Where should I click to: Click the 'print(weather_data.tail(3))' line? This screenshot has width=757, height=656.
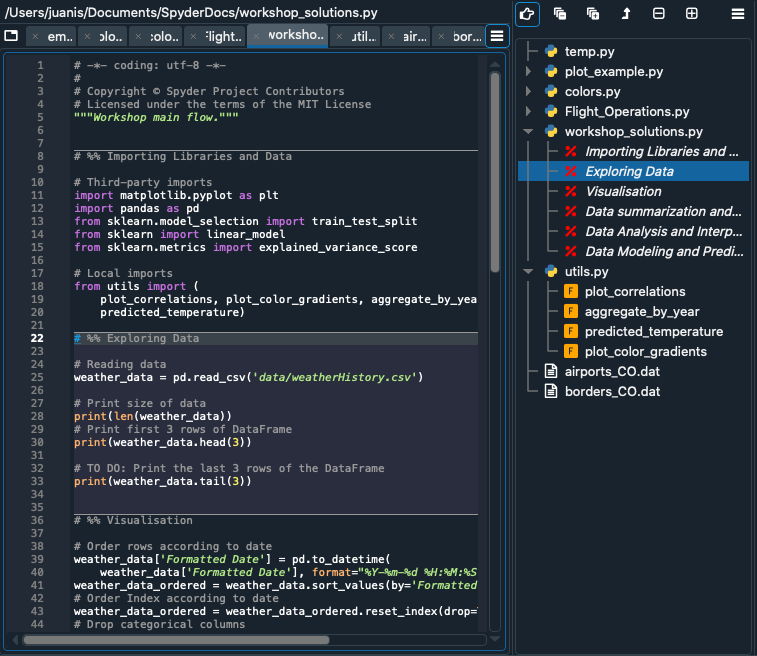tap(163, 481)
